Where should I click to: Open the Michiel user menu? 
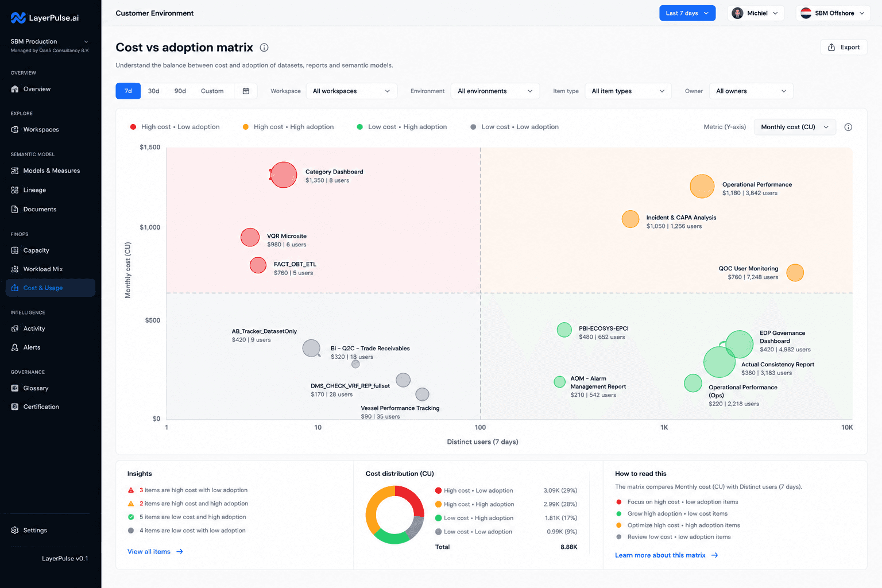click(x=756, y=13)
